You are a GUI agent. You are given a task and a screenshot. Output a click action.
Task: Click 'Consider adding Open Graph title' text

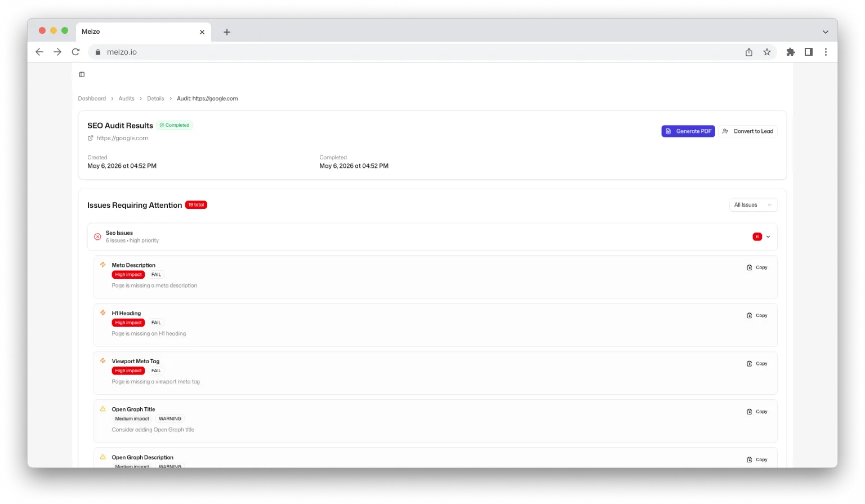pyautogui.click(x=153, y=430)
